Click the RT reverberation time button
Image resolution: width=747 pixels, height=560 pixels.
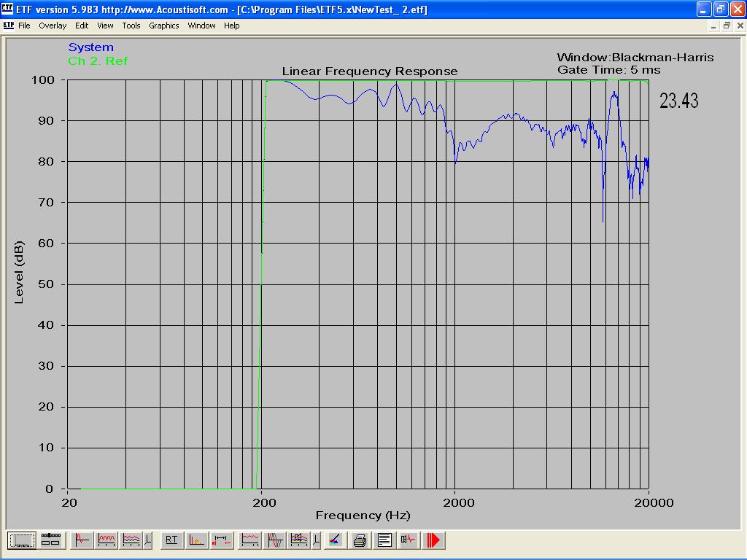pos(171,540)
